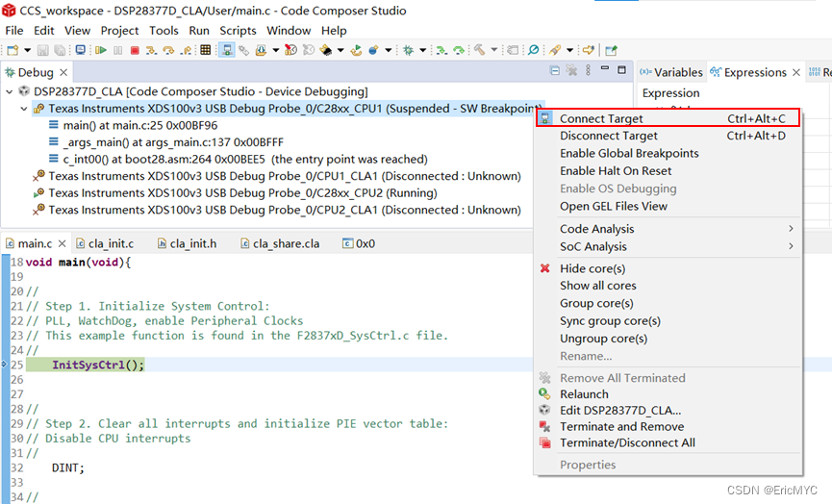Choose Open GEL Files View

click(x=668, y=207)
